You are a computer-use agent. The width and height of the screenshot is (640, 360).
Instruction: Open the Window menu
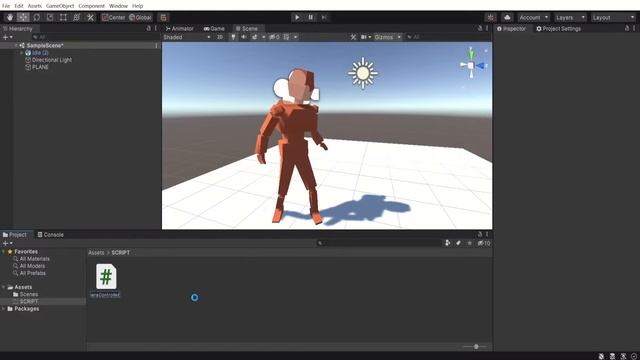pos(118,6)
